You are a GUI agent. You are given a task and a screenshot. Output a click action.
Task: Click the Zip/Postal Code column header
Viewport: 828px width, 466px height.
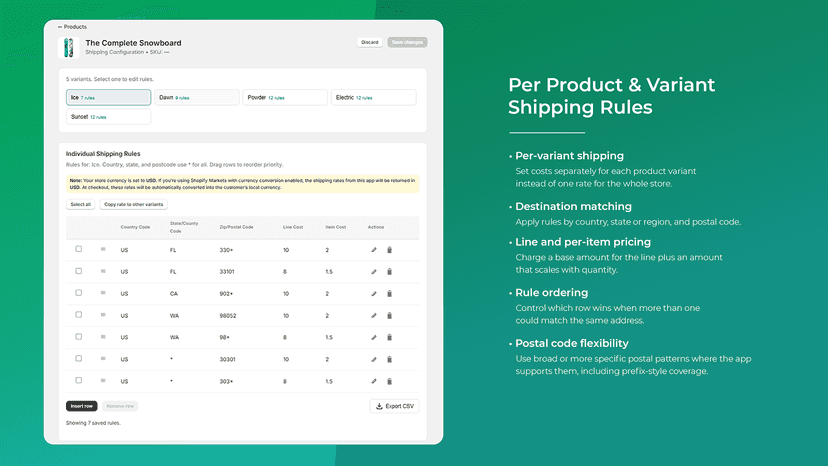click(x=237, y=227)
